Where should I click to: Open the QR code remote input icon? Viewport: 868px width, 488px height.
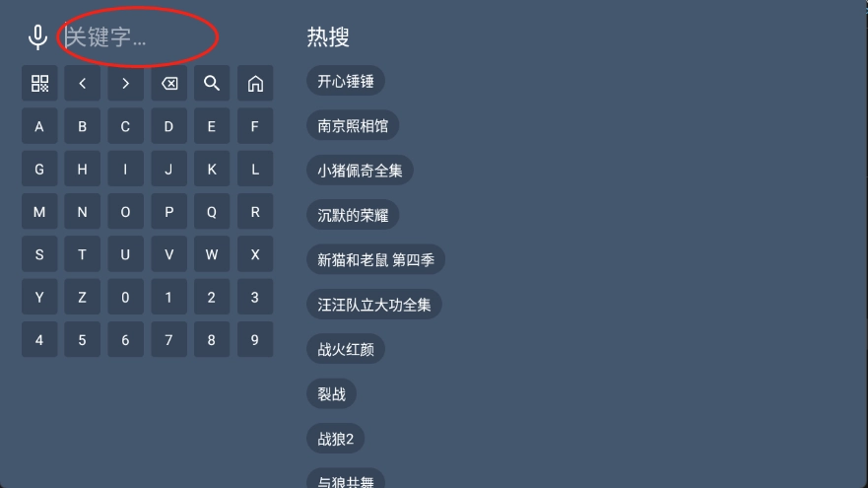(39, 84)
